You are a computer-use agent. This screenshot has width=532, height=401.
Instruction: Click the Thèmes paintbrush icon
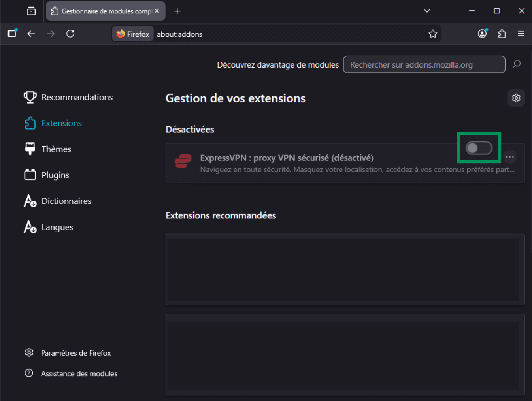30,149
